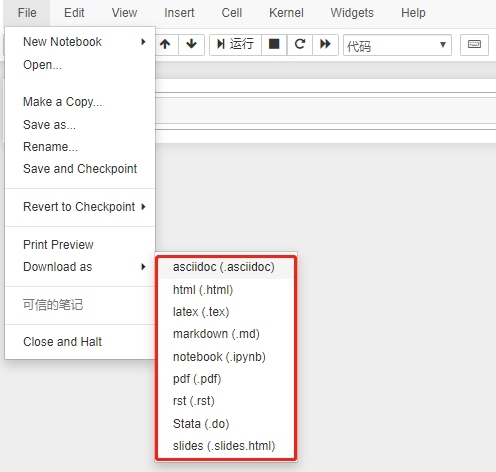
Task: Move the selected cell down with the arrow icon
Action: pos(191,44)
